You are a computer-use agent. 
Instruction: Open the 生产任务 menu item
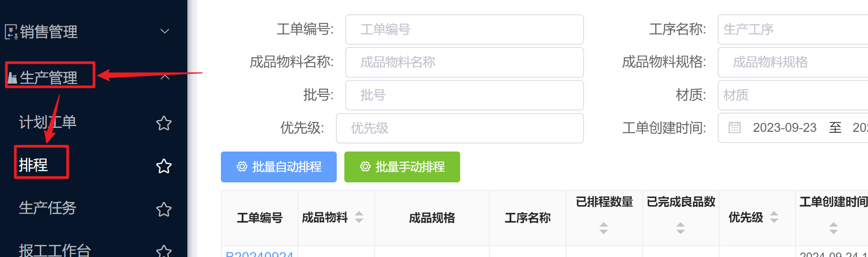(x=47, y=208)
